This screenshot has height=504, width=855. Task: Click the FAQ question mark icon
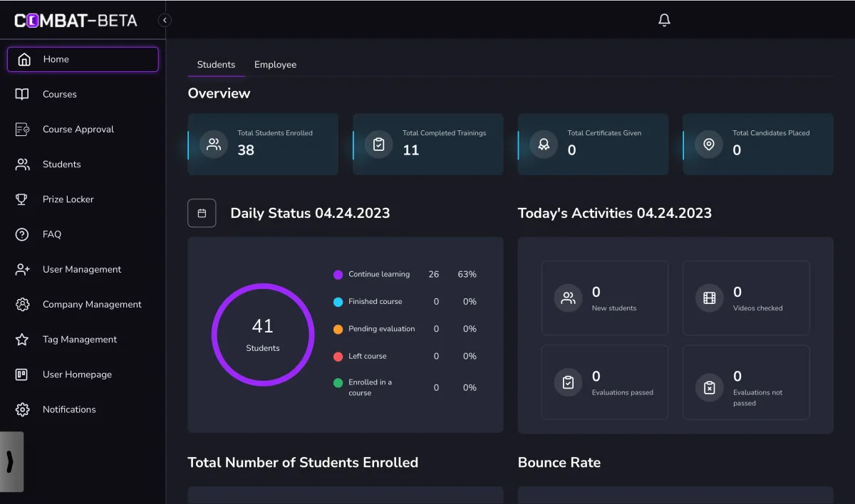pyautogui.click(x=22, y=234)
